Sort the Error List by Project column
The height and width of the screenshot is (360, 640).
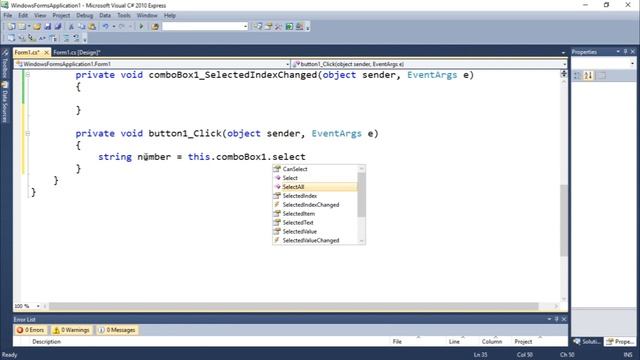pos(523,342)
